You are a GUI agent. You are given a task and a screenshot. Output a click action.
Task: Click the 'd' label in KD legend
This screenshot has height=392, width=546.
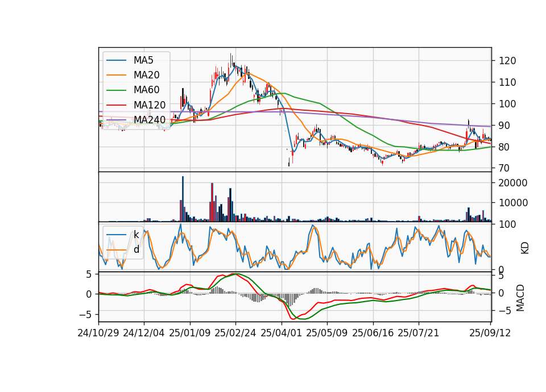pyautogui.click(x=136, y=249)
